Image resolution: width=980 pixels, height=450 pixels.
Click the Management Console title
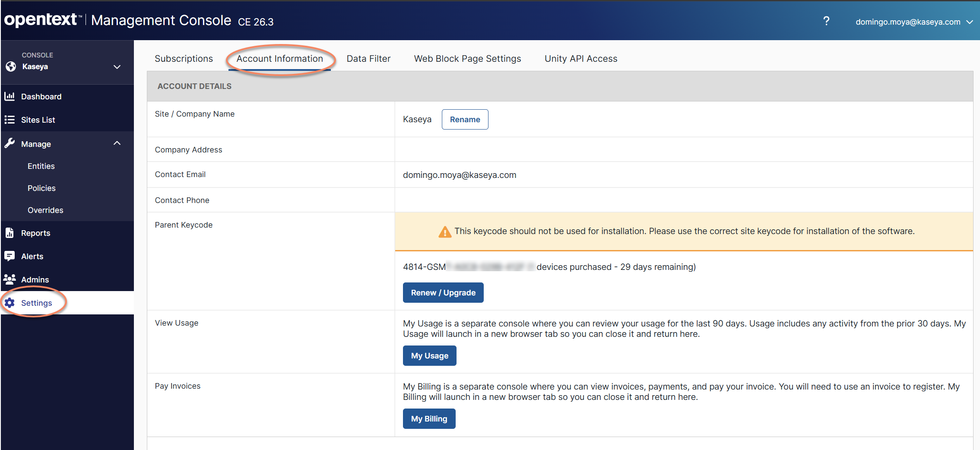point(161,20)
